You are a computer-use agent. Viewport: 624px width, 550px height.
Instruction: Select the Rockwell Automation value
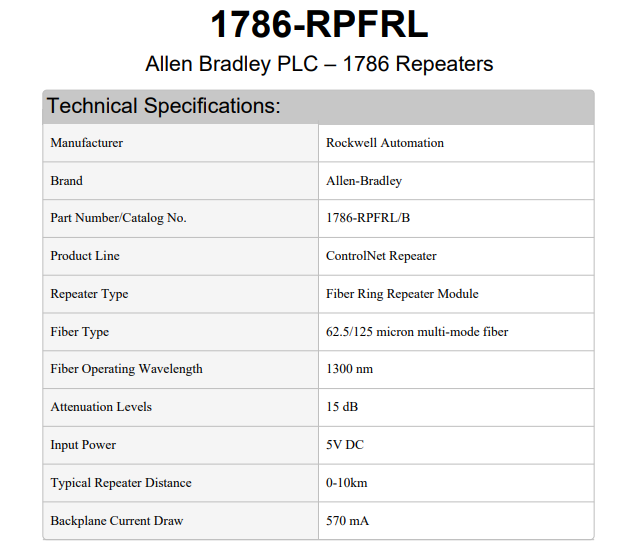click(385, 142)
